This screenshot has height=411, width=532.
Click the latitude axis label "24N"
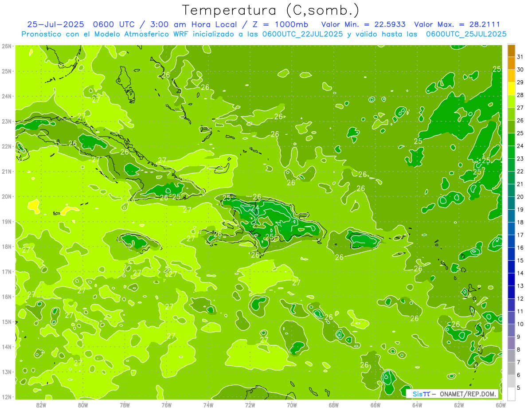click(7, 96)
